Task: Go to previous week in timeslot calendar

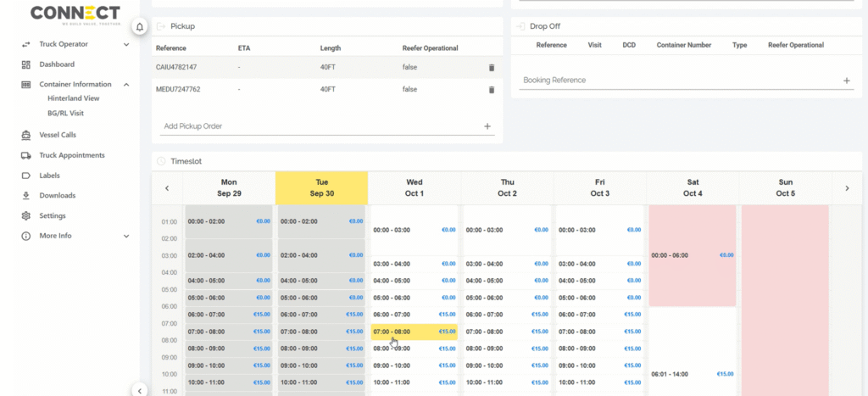Action: tap(167, 188)
